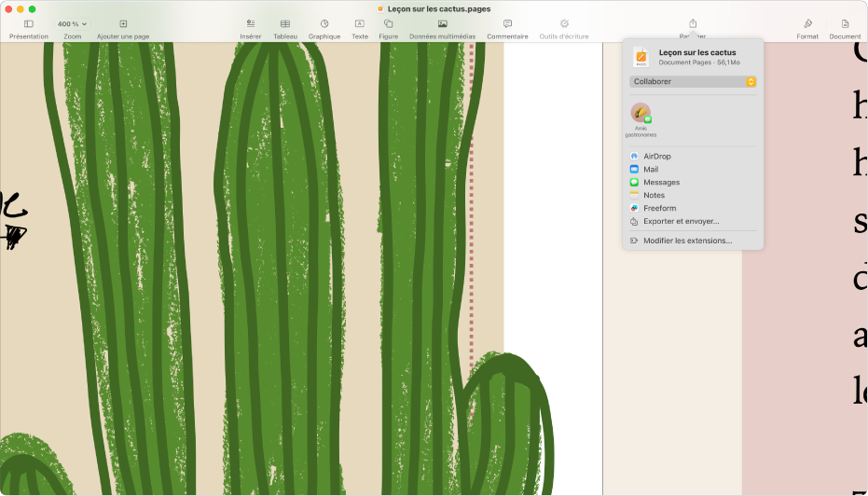Select the Amis gastronomes contact suggestion
868x496 pixels.
(641, 114)
